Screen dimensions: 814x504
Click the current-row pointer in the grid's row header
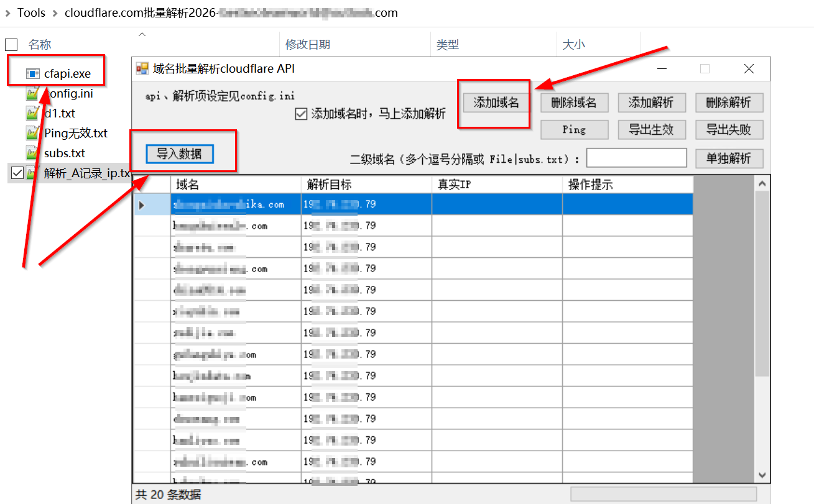pos(142,204)
